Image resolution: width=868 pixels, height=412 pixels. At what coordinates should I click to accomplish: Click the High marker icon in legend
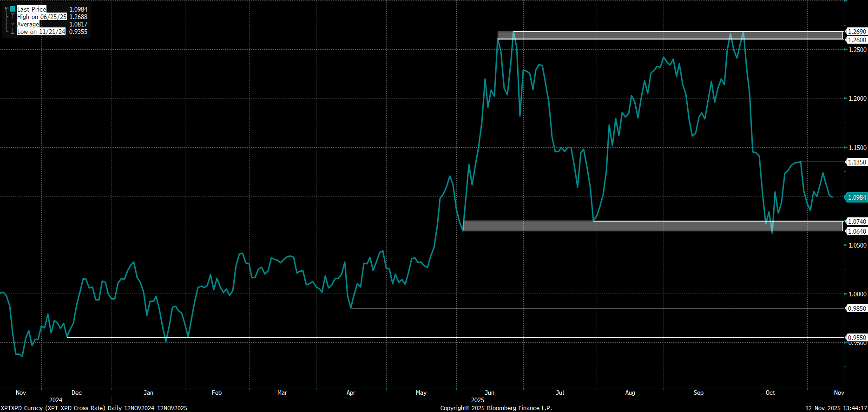(x=13, y=17)
